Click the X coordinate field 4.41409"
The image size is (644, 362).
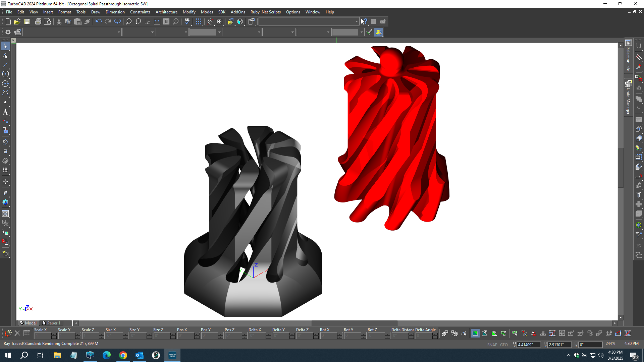click(529, 345)
